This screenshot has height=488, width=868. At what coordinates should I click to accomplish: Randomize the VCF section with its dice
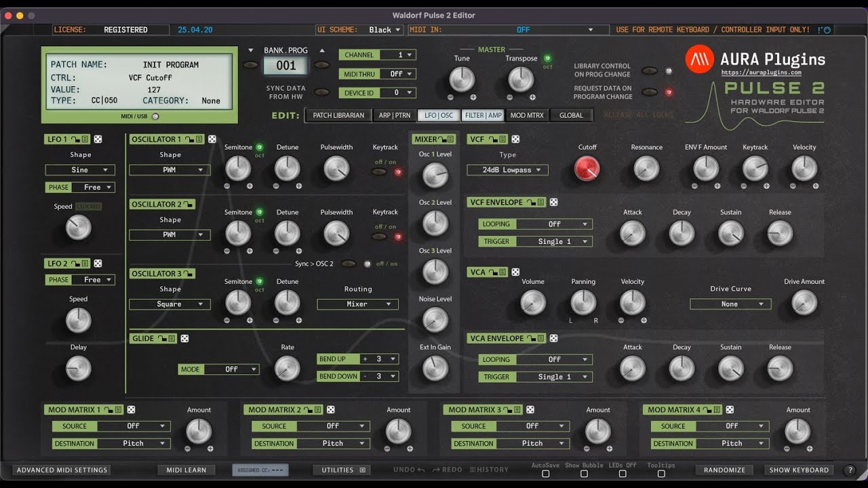click(515, 139)
